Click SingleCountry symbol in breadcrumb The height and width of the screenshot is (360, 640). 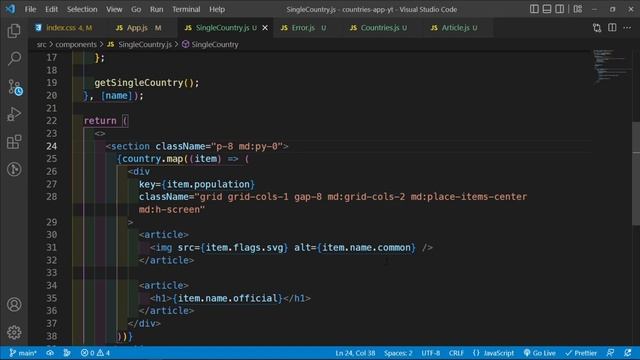pos(215,44)
